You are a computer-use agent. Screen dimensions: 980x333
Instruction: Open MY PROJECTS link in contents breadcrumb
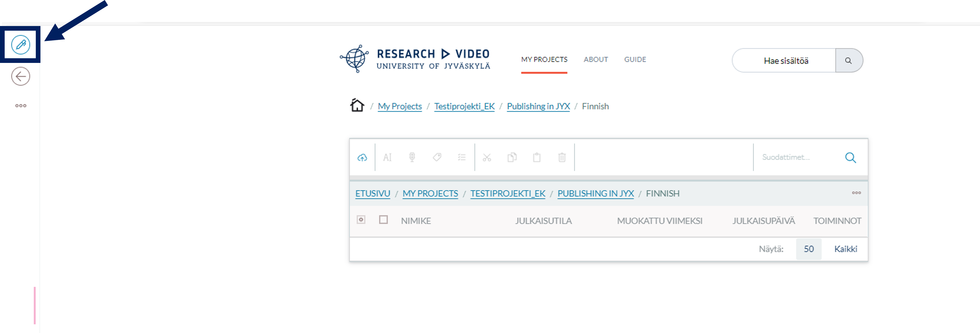point(430,193)
